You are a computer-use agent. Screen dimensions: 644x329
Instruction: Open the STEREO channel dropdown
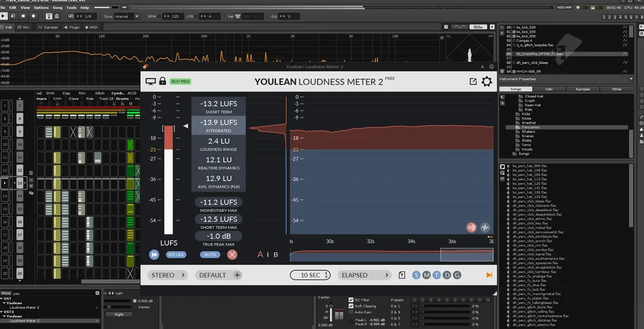[x=168, y=275]
